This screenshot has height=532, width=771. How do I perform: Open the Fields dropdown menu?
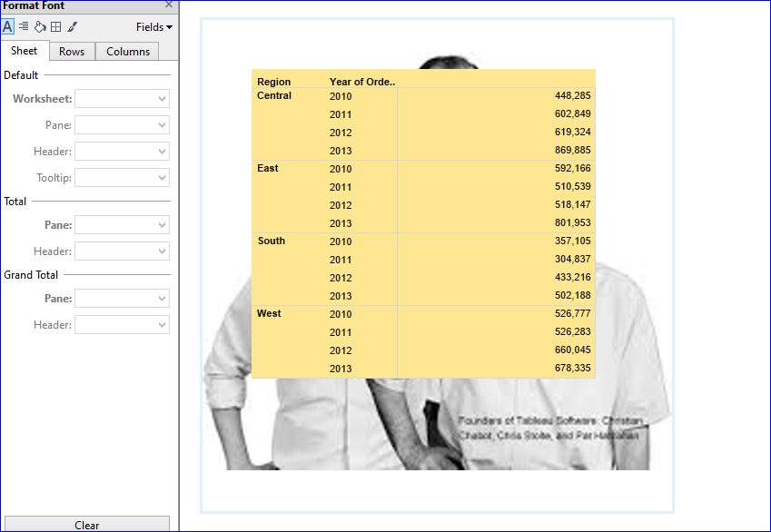coord(153,26)
